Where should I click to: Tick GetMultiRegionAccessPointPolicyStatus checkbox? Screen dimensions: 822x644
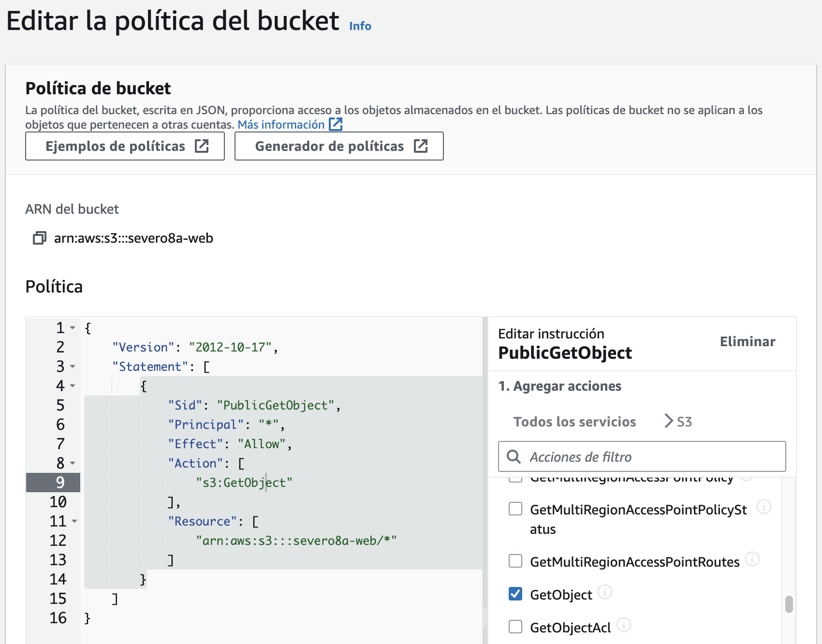[x=515, y=509]
